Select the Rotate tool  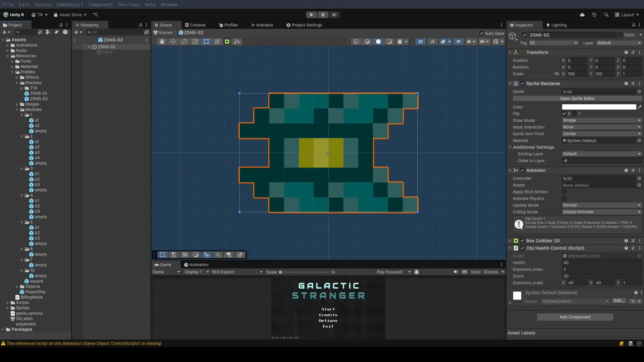point(184,42)
